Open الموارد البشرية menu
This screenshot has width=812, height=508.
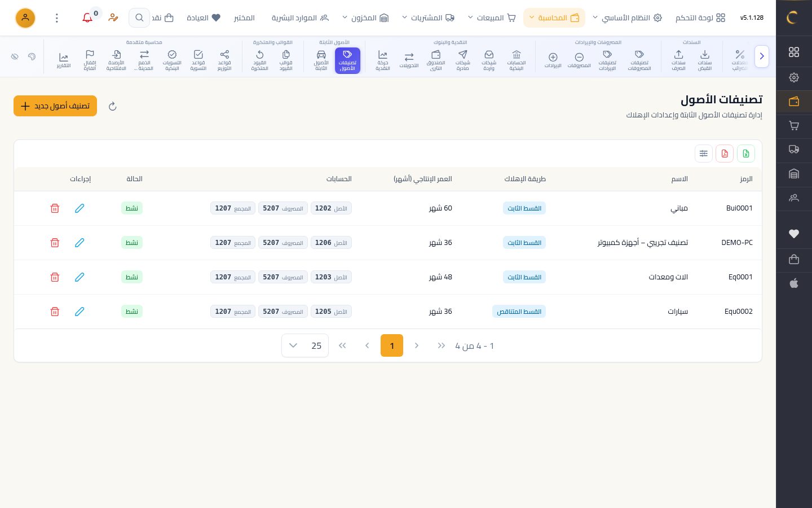(x=300, y=18)
